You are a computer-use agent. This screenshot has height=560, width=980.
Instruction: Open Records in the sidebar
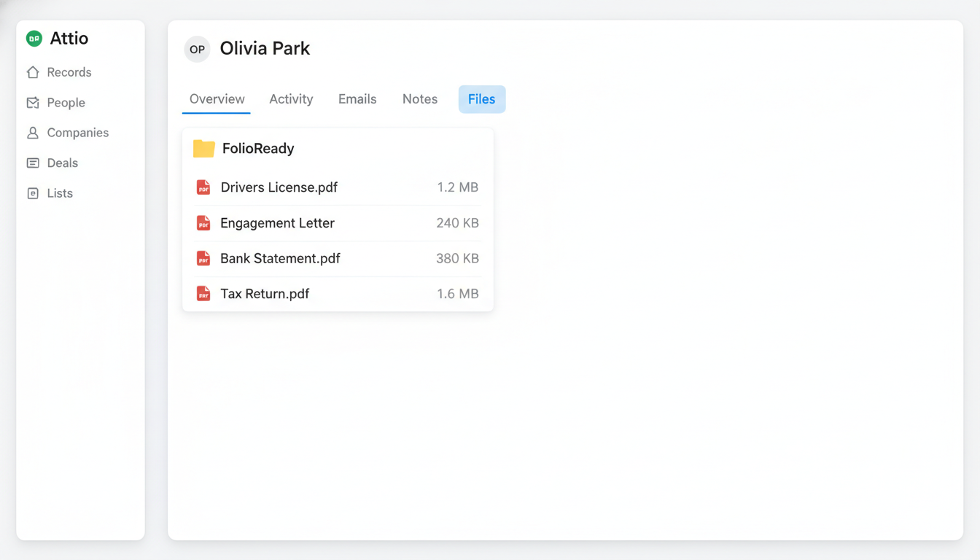69,72
